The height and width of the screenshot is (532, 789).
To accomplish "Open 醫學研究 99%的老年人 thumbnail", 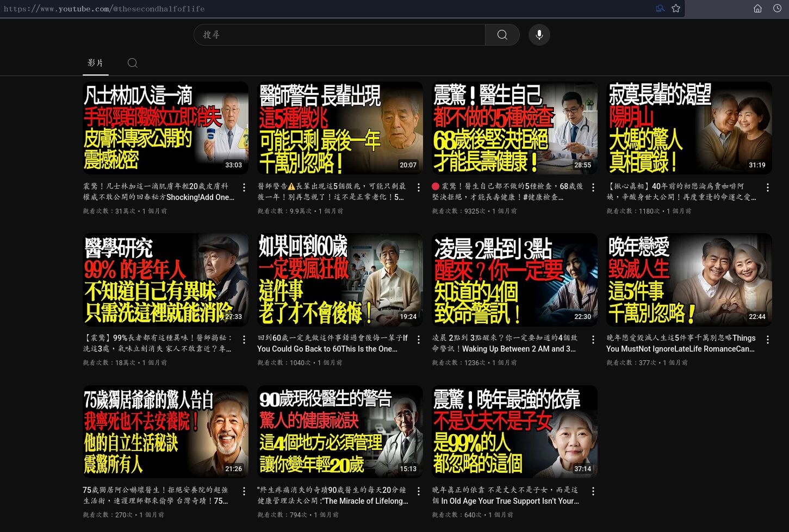I will [x=165, y=280].
